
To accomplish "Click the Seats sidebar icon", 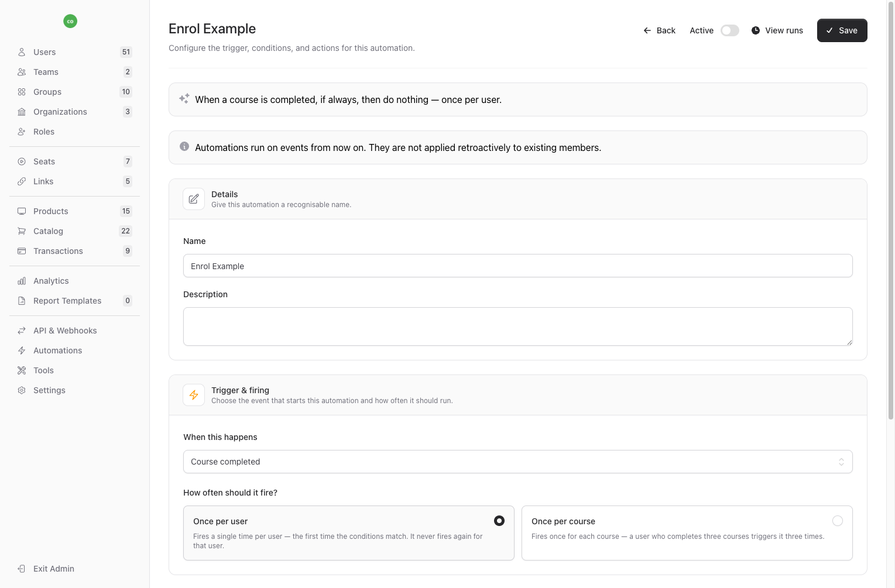I will point(22,161).
